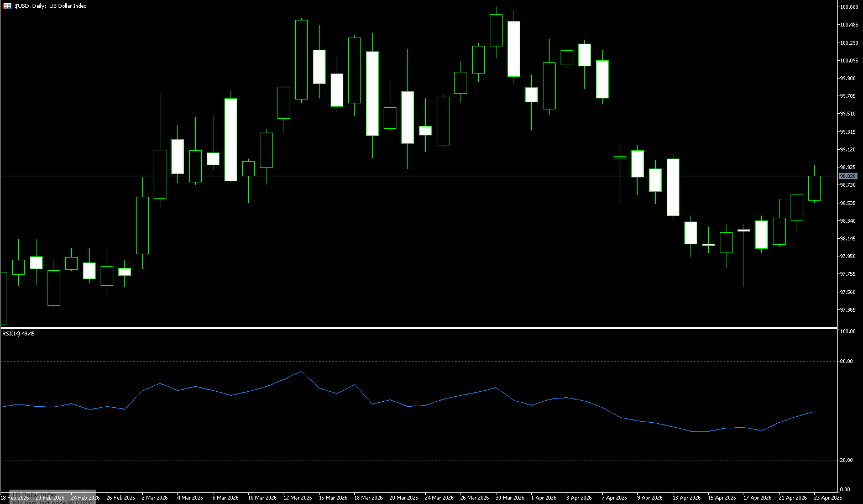Click the current price tag 98.828
This screenshot has height=504, width=863.
(x=848, y=176)
